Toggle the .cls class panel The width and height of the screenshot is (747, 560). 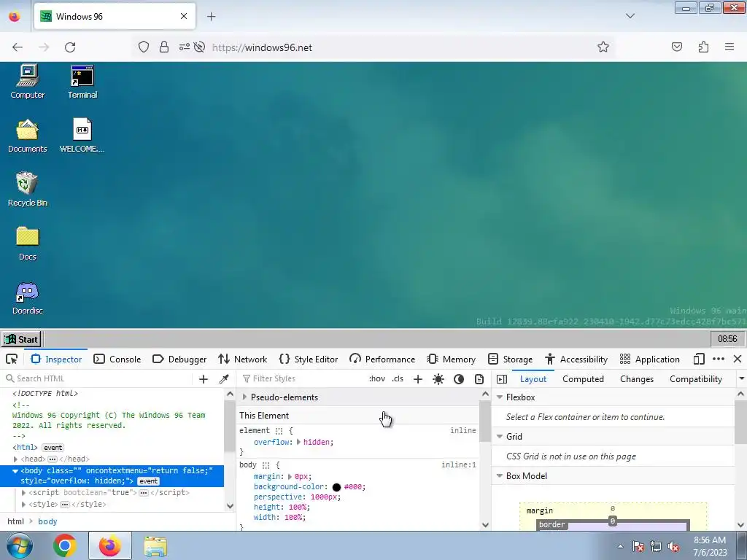click(398, 378)
